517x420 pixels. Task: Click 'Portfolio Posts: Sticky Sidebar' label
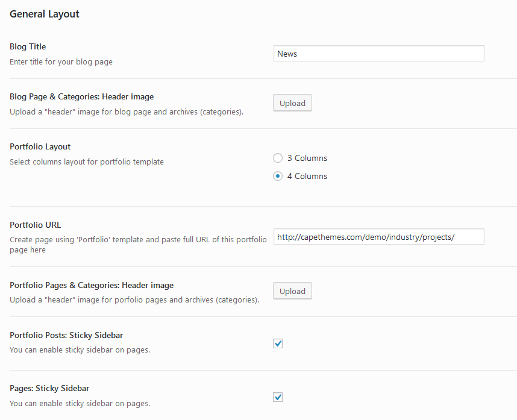66,335
